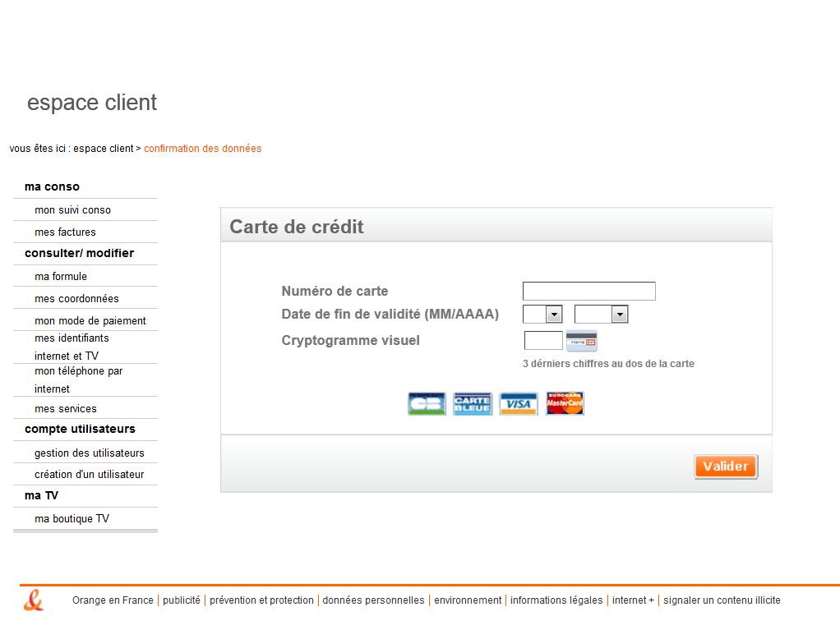Go back via the 'espace client' breadcrumb

point(104,148)
